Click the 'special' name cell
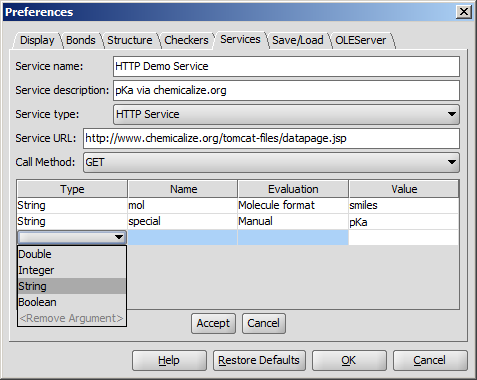477x380 pixels. pyautogui.click(x=183, y=221)
